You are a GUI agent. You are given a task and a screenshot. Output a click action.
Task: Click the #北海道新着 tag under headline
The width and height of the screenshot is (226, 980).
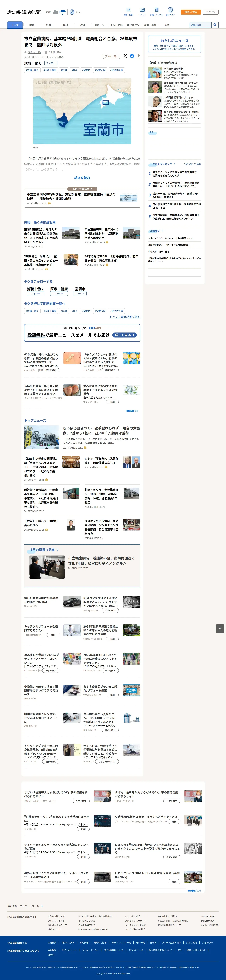[x=117, y=70]
